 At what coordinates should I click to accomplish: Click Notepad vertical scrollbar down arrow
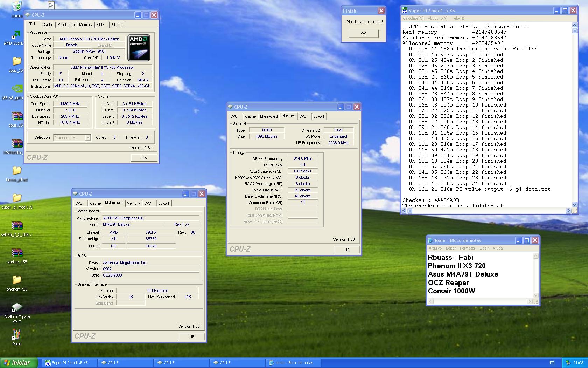click(x=535, y=295)
